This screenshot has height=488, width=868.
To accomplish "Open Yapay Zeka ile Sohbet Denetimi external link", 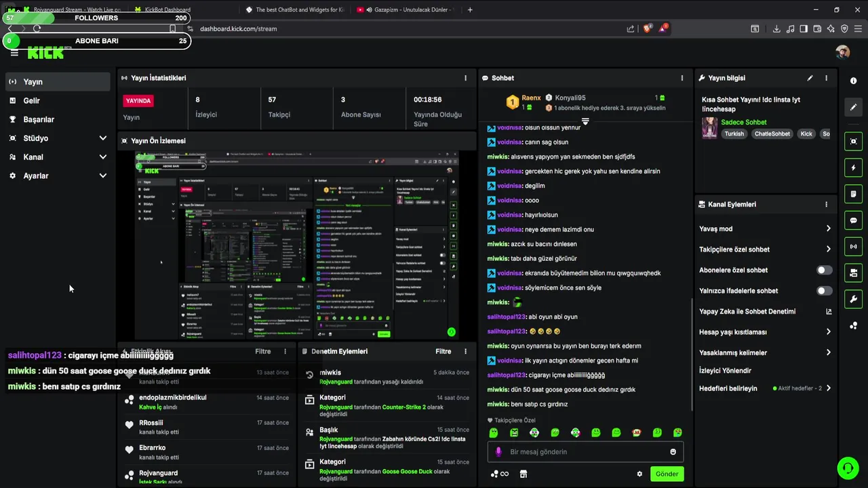I will point(828,312).
